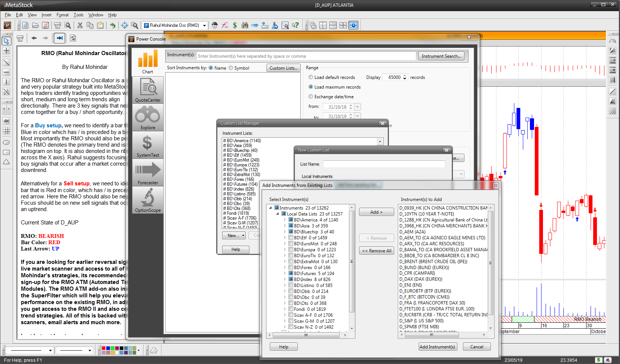Click the Add > button
This screenshot has width=620, height=364.
point(376,212)
